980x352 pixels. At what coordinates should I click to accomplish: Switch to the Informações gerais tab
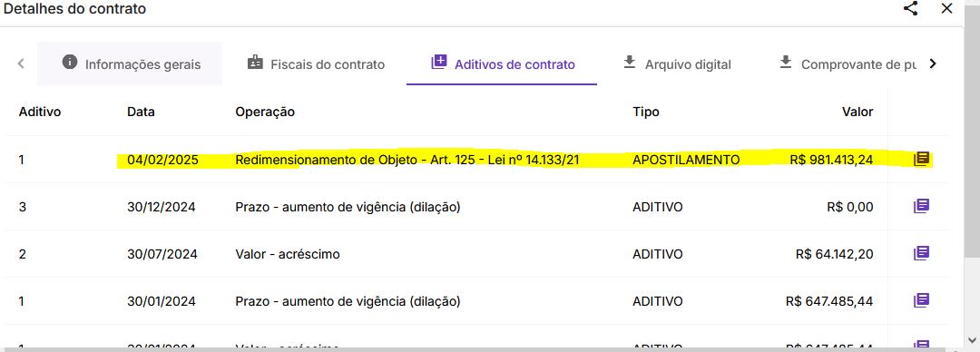coord(130,64)
